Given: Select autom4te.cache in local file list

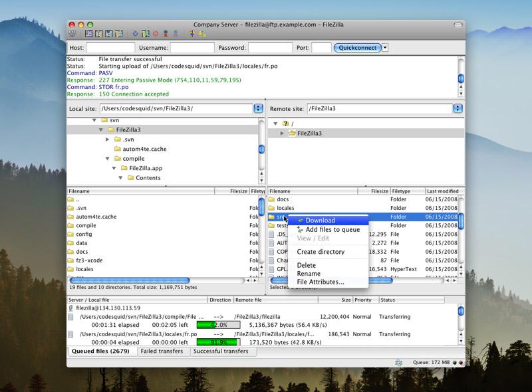Looking at the screenshot, I should coord(163,217).
